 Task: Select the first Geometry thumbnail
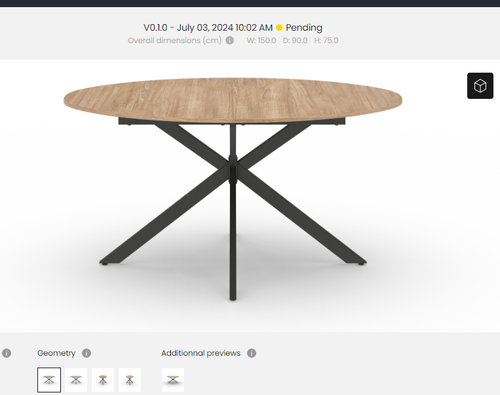tap(49, 380)
